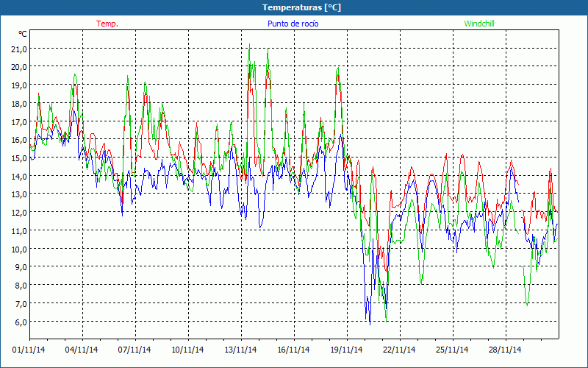The width and height of the screenshot is (588, 368).
Task: Click the '15,0' y-axis value
Action: coord(20,158)
